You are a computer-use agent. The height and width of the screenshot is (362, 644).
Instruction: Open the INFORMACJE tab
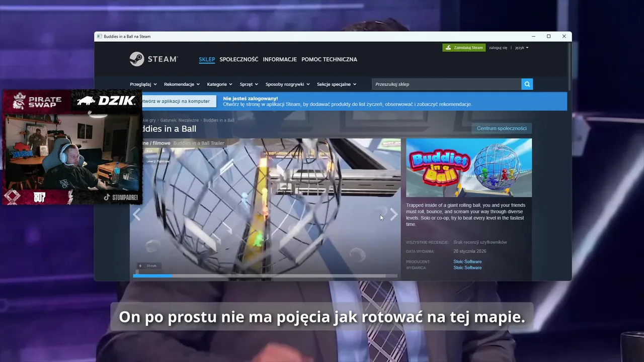point(280,59)
